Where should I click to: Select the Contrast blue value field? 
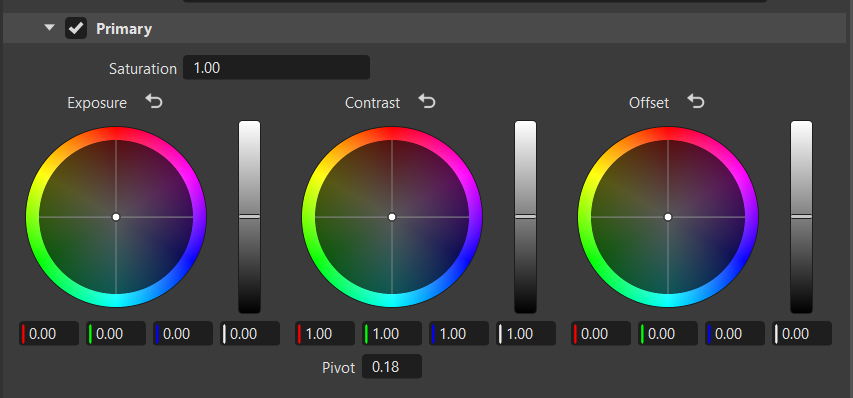(x=459, y=333)
